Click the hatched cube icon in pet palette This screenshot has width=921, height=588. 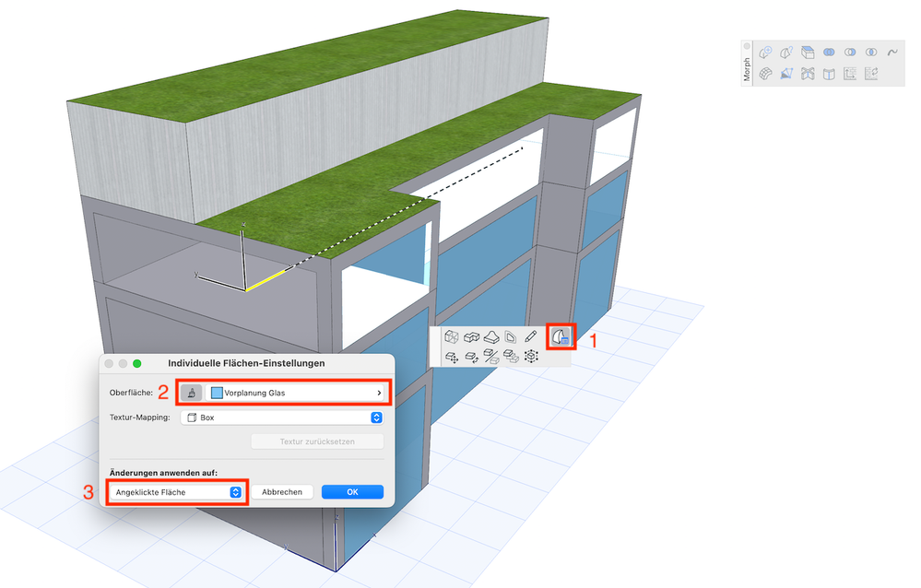pos(451,336)
